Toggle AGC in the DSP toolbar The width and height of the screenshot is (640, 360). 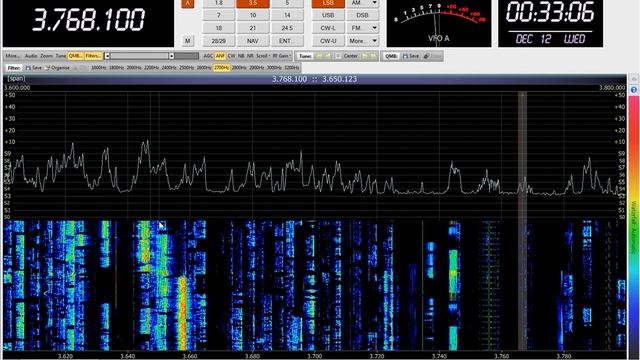pyautogui.click(x=208, y=56)
